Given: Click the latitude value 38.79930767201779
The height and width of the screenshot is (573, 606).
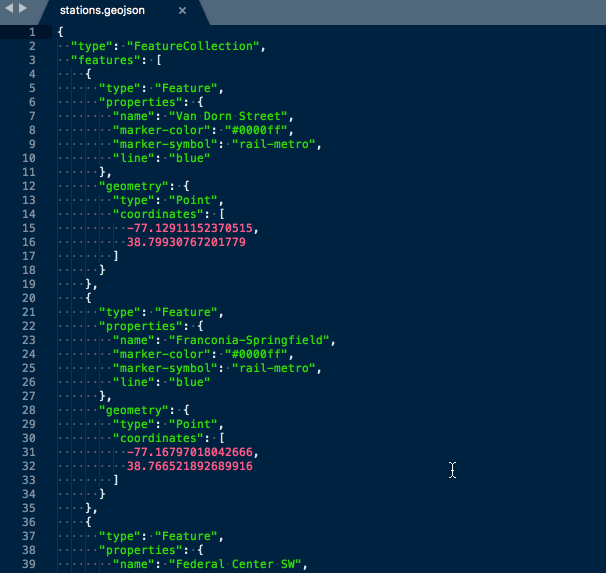Looking at the screenshot, I should point(186,242).
